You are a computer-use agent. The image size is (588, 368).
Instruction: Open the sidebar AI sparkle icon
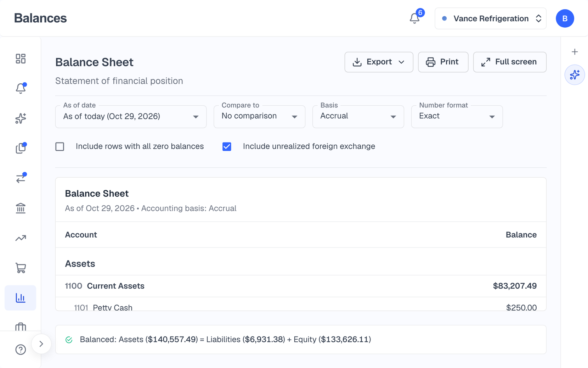[x=21, y=118]
